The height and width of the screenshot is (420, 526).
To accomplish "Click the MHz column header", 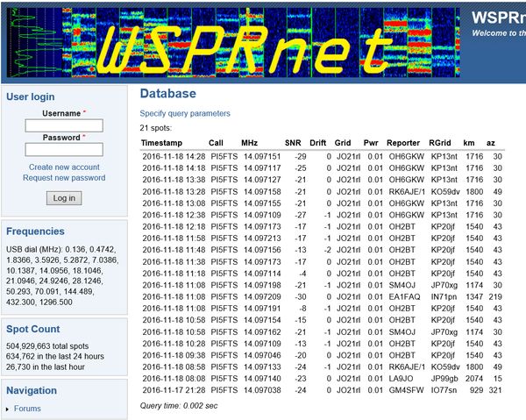I will coord(250,142).
